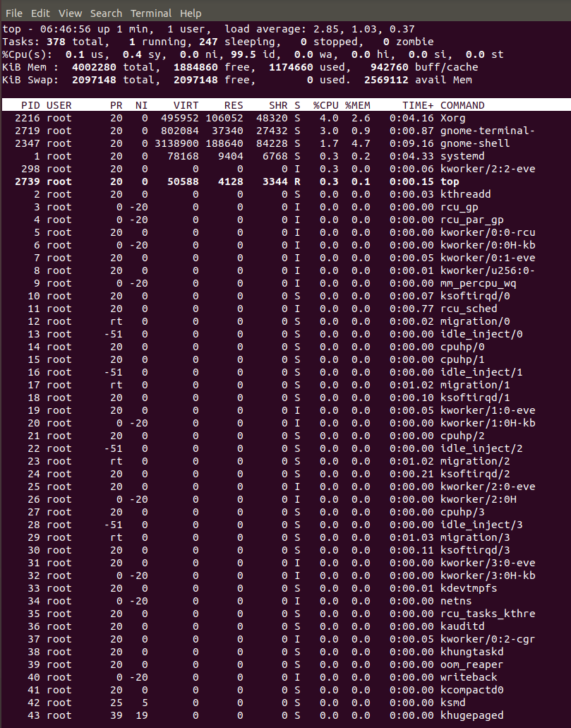This screenshot has width=571, height=728.
Task: Click the rcu_par_gp command text
Action: 472,220
